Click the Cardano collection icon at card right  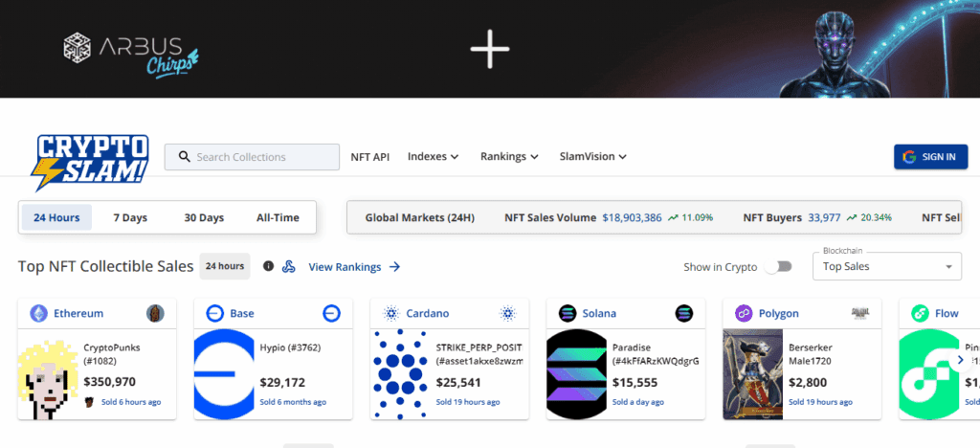click(507, 314)
